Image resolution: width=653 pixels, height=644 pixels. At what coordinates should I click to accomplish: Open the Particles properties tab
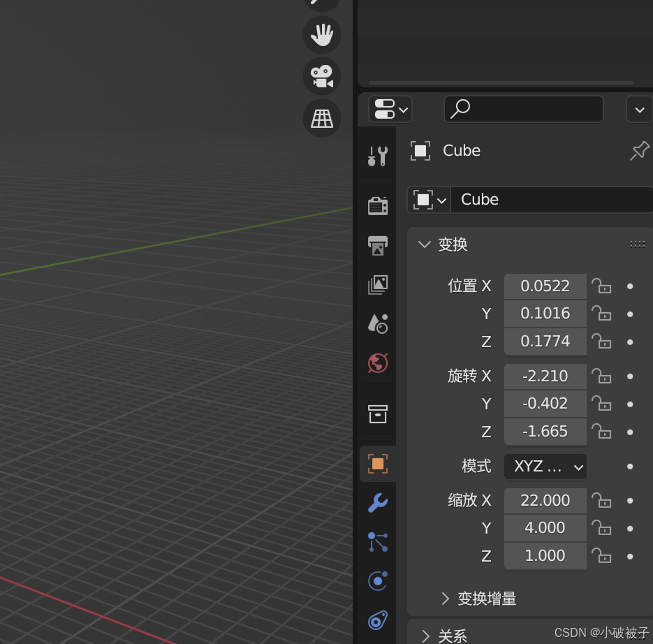click(378, 542)
